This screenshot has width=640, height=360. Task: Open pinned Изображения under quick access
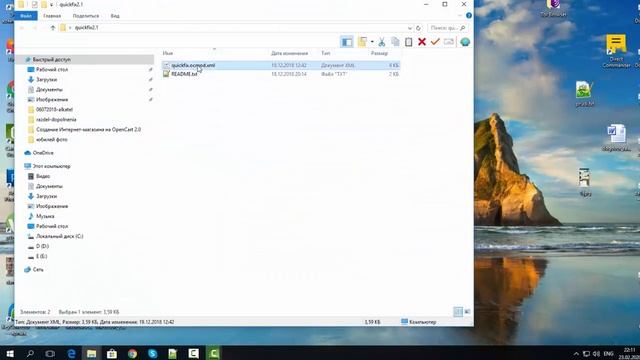coord(52,100)
